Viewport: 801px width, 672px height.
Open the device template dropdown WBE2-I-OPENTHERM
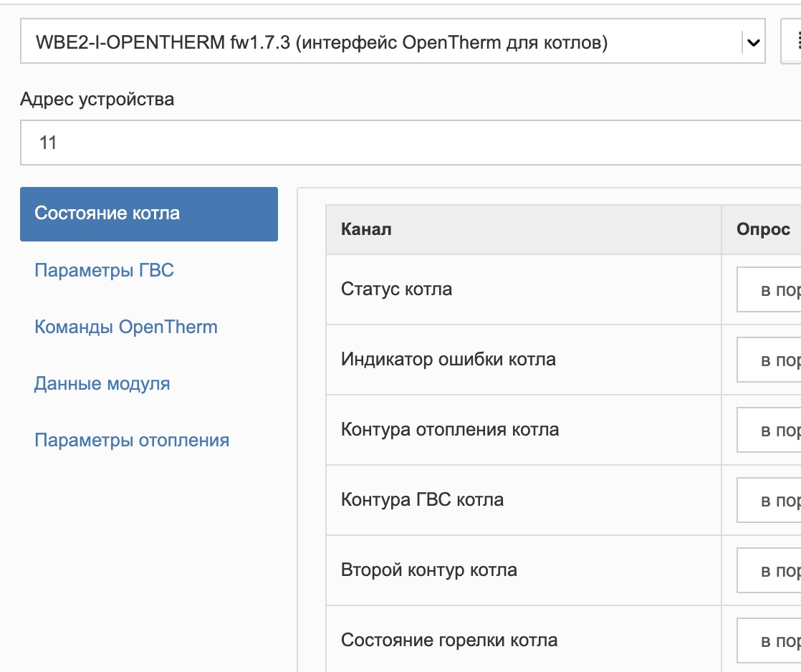coord(393,42)
